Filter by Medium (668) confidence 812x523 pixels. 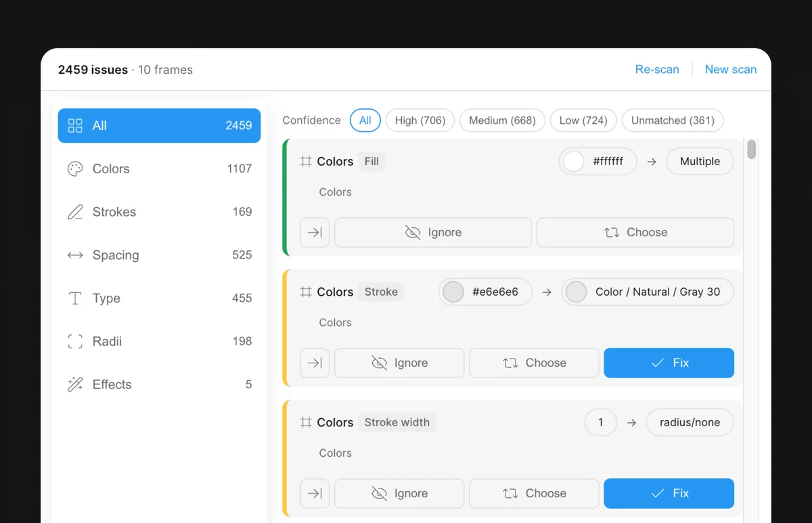tap(502, 120)
